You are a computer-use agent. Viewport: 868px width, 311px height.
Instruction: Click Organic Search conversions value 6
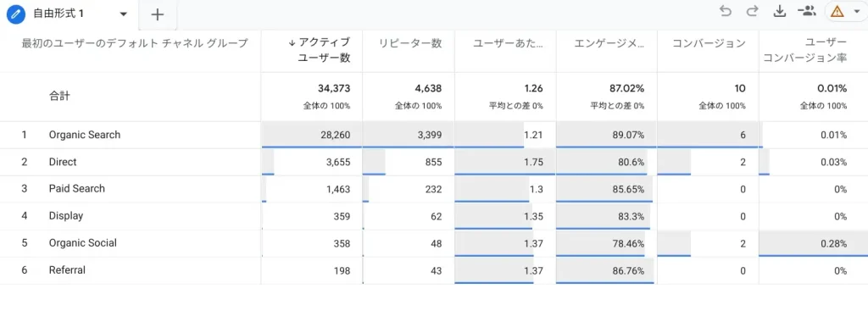(743, 135)
